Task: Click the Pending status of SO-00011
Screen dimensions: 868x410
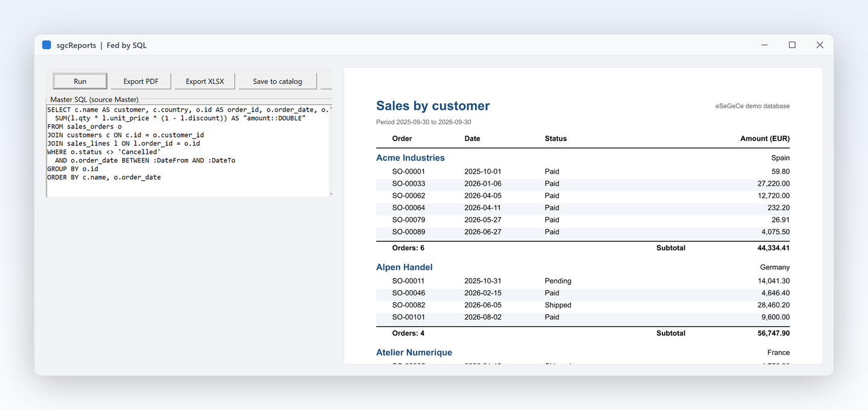Action: tap(558, 281)
